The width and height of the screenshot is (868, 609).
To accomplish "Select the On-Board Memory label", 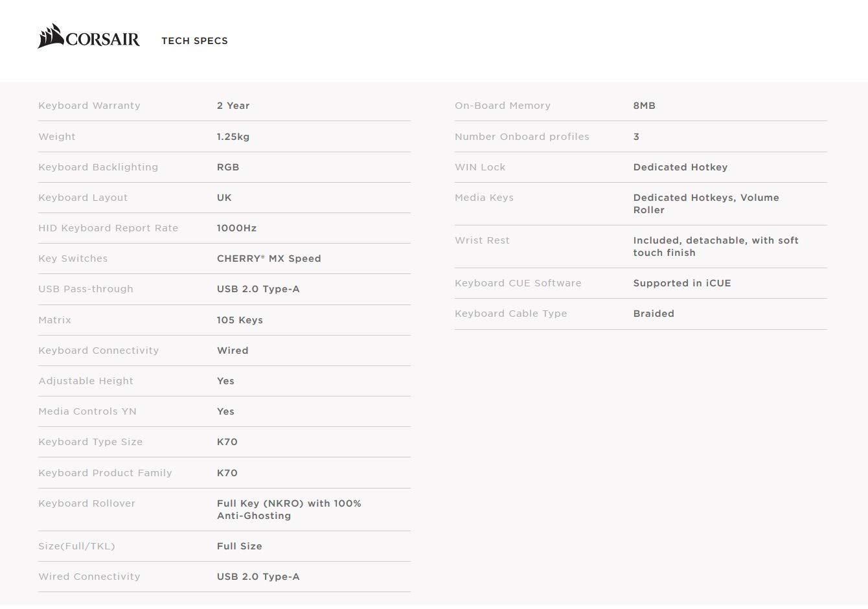I will coord(503,106).
